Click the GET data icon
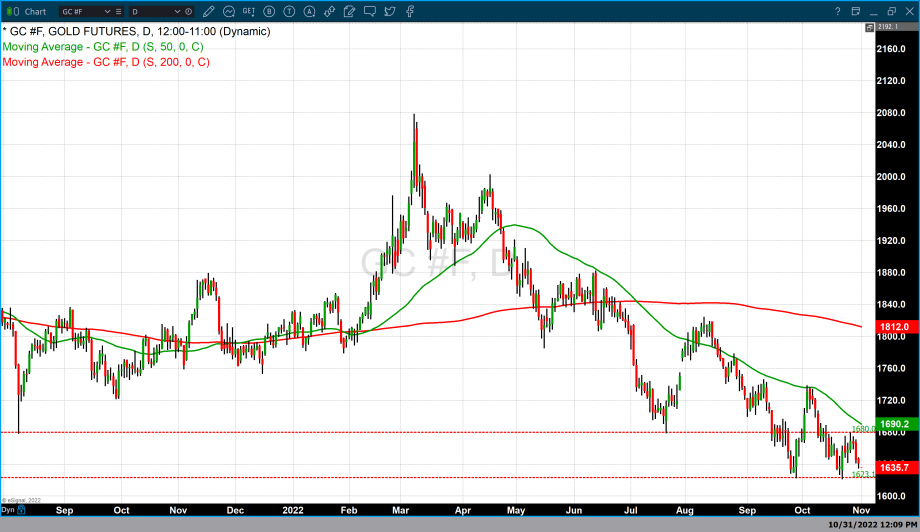Viewport: 920px width, 532px height. tap(249, 11)
